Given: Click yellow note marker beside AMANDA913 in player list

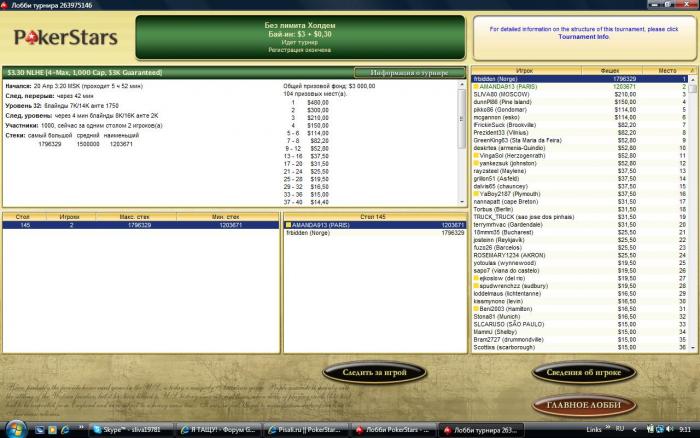Looking at the screenshot, I should 476,87.
